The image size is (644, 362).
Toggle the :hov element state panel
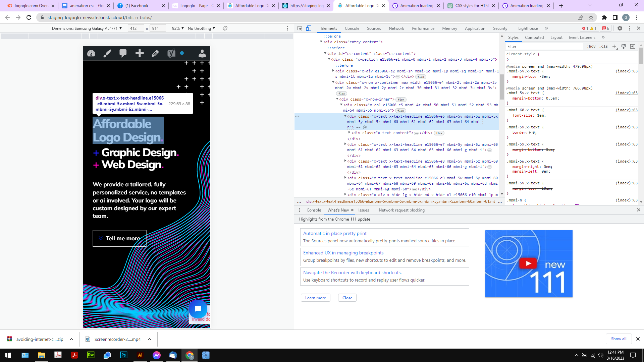(x=591, y=47)
